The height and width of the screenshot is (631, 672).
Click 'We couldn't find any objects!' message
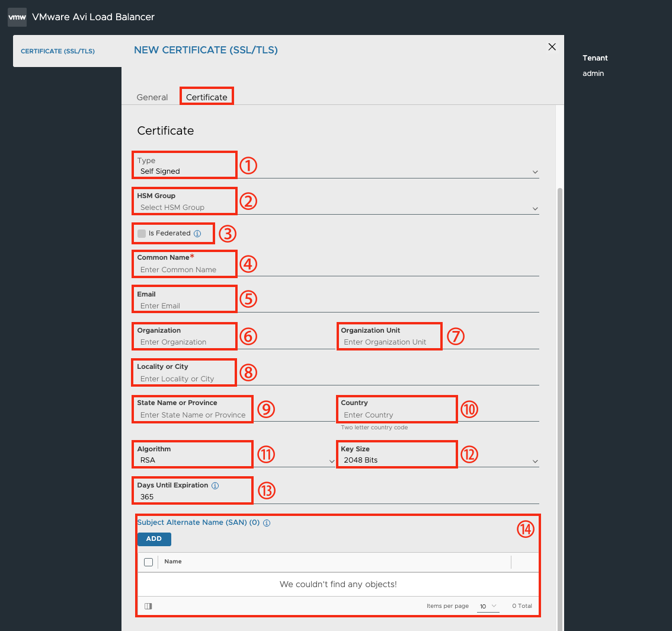pos(338,584)
